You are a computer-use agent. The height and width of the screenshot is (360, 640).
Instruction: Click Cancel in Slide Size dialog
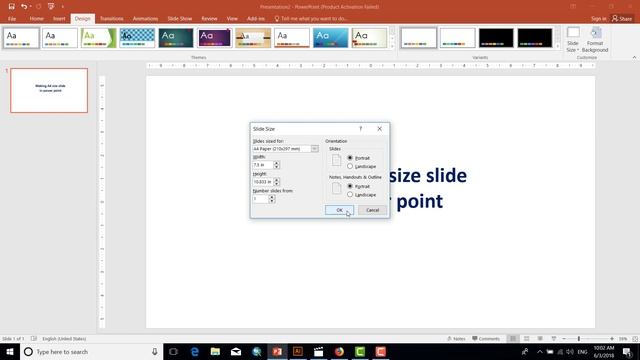tap(372, 210)
